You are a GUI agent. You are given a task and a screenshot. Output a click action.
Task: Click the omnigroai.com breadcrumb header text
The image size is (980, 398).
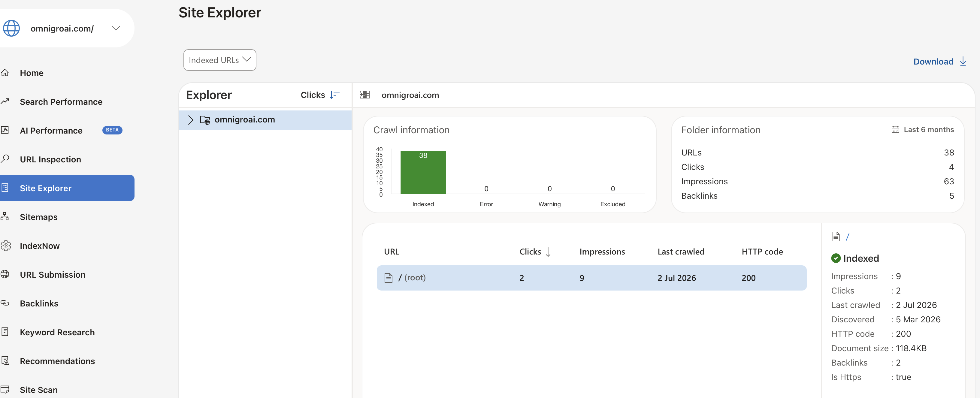410,95
